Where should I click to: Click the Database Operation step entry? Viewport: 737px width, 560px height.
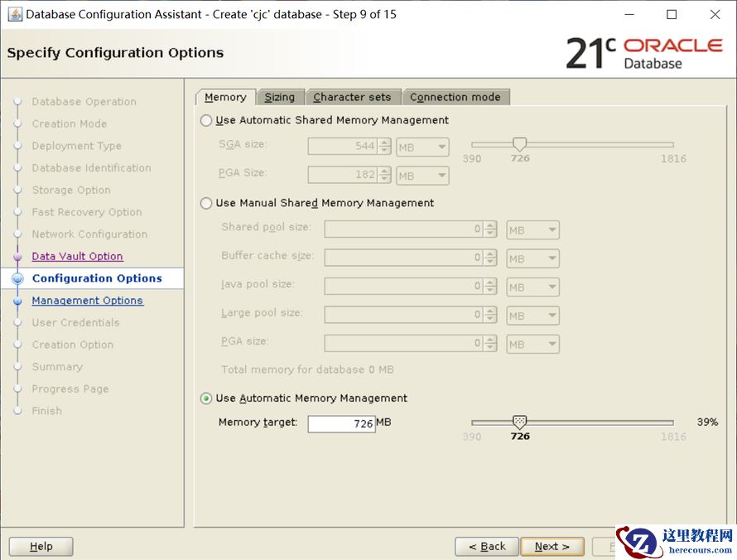pyautogui.click(x=84, y=102)
